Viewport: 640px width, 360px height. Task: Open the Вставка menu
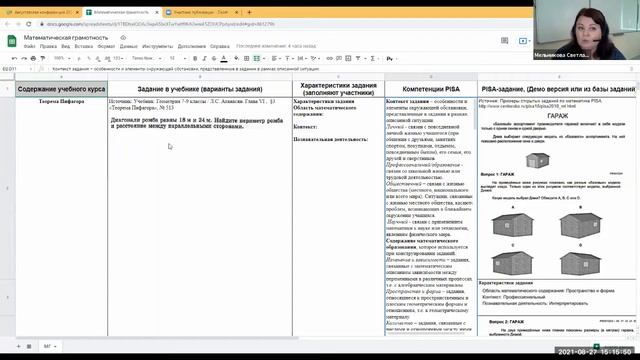[x=84, y=47]
